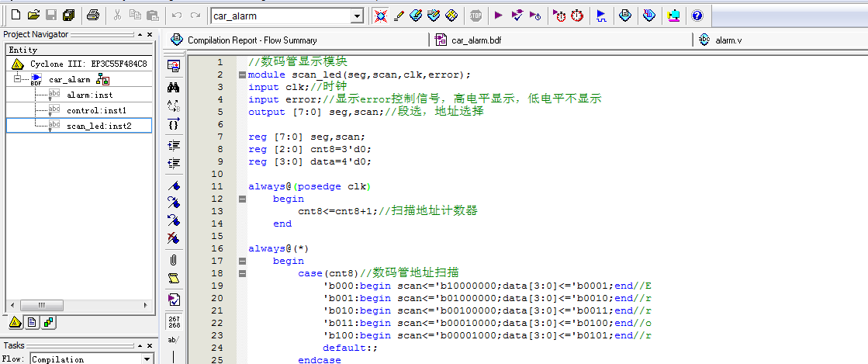Open the Compilation Report toolbar icon

point(625,16)
